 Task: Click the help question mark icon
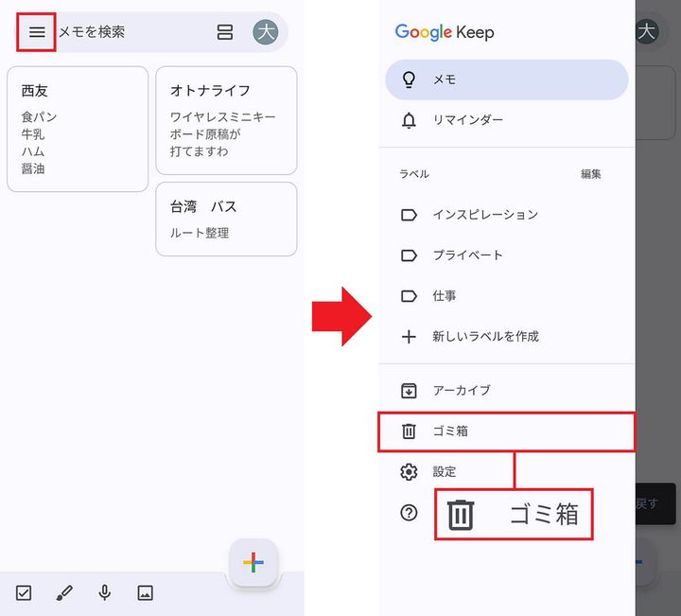point(409,513)
